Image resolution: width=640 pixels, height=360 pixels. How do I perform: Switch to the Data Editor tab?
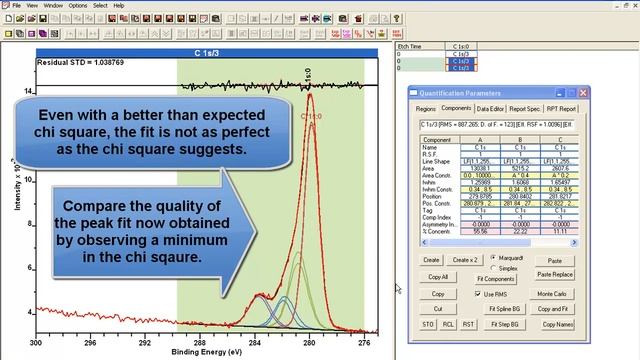coord(490,109)
